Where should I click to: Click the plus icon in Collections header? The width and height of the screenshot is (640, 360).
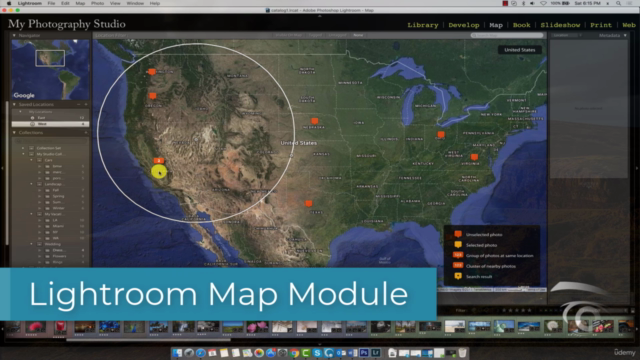pyautogui.click(x=86, y=133)
